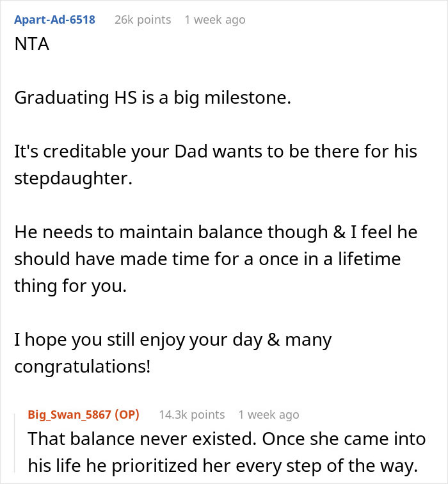448x484 pixels.
Task: Click the "I hope you still enjoy" line
Action: pos(173,339)
